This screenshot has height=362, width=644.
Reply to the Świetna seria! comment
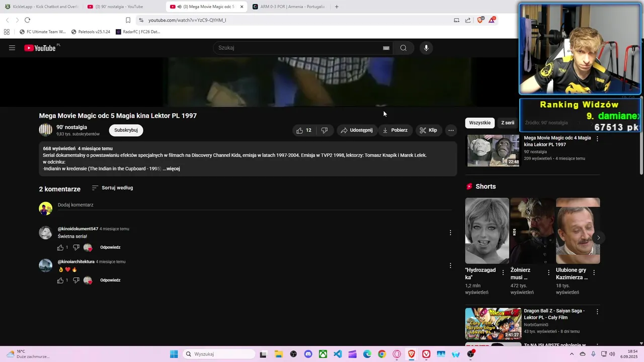tap(110, 247)
